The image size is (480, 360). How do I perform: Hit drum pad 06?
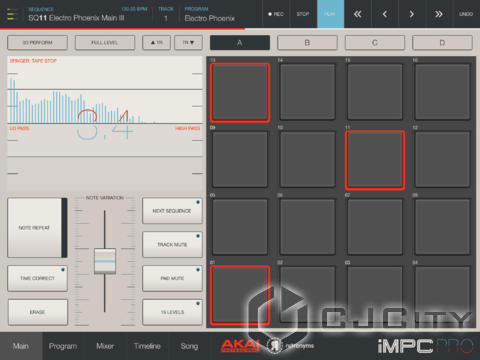pyautogui.click(x=307, y=227)
